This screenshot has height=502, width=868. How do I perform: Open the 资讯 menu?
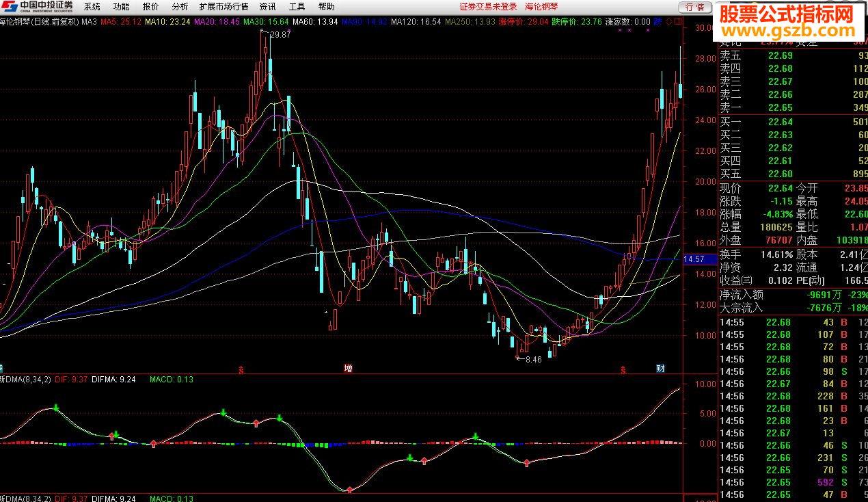point(267,7)
